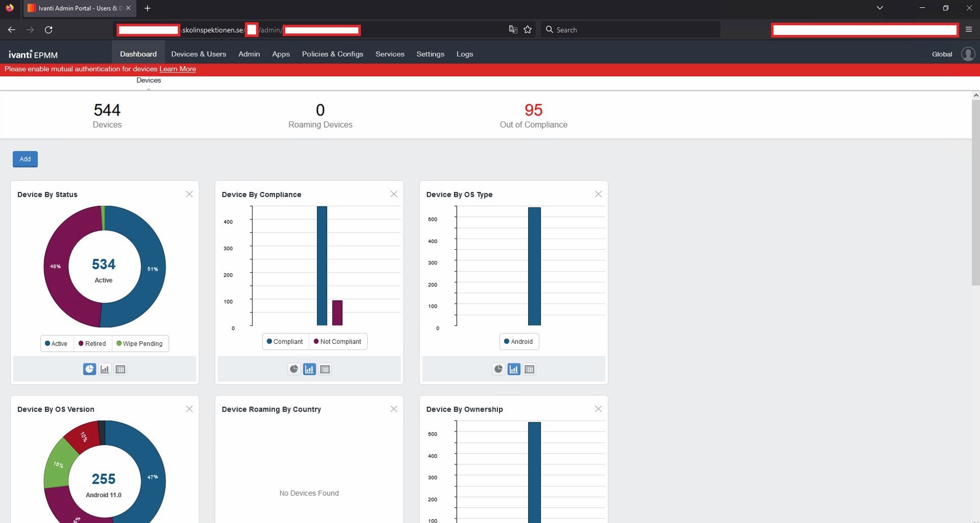Open the Admin menu
The image size is (980, 523).
tap(249, 54)
